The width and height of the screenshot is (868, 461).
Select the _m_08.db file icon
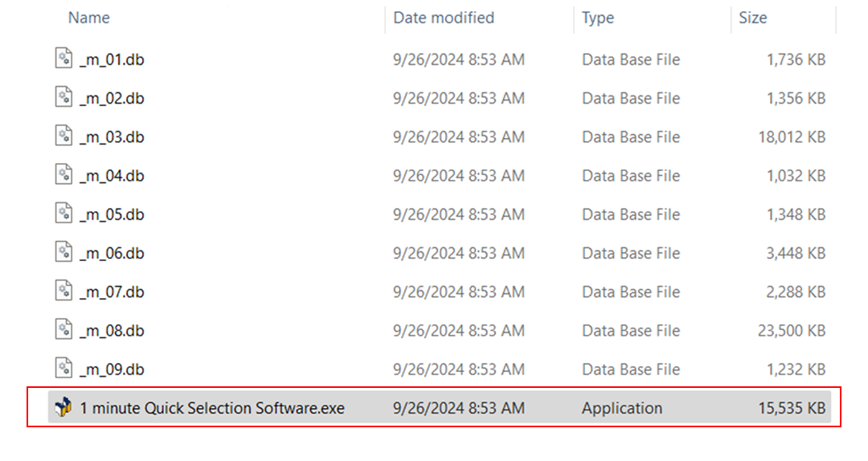click(63, 330)
